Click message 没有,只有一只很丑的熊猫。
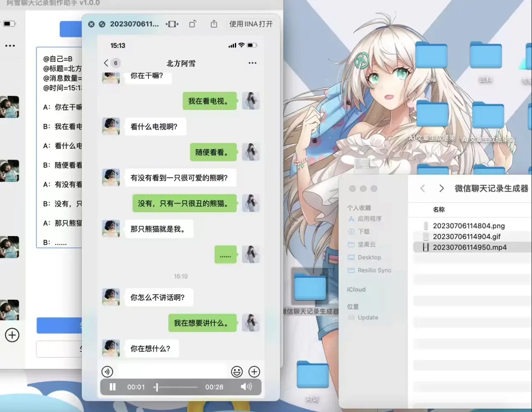This screenshot has width=532, height=412. [185, 203]
